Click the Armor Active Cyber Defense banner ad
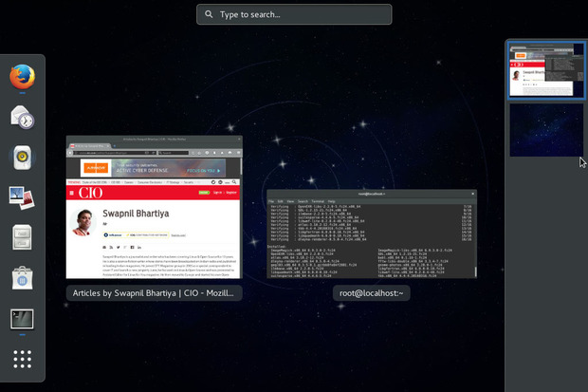The height and width of the screenshot is (392, 588). [153, 168]
